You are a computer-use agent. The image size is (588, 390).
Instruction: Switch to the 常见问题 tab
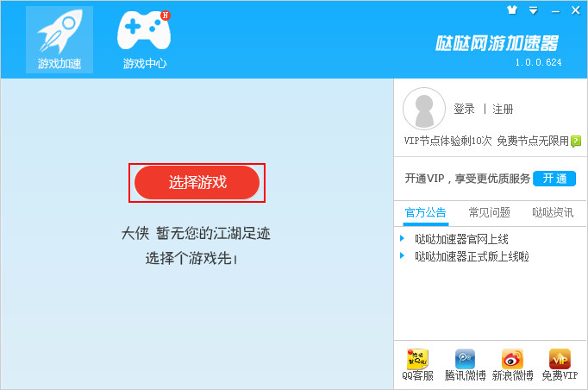point(489,213)
